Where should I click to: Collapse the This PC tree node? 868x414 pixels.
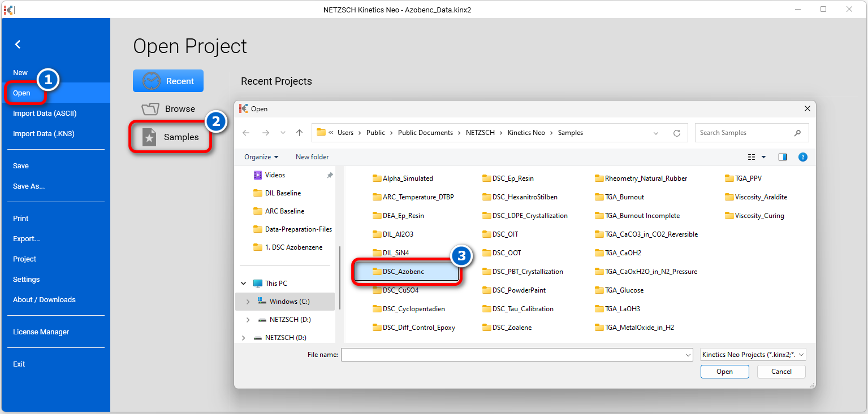243,284
